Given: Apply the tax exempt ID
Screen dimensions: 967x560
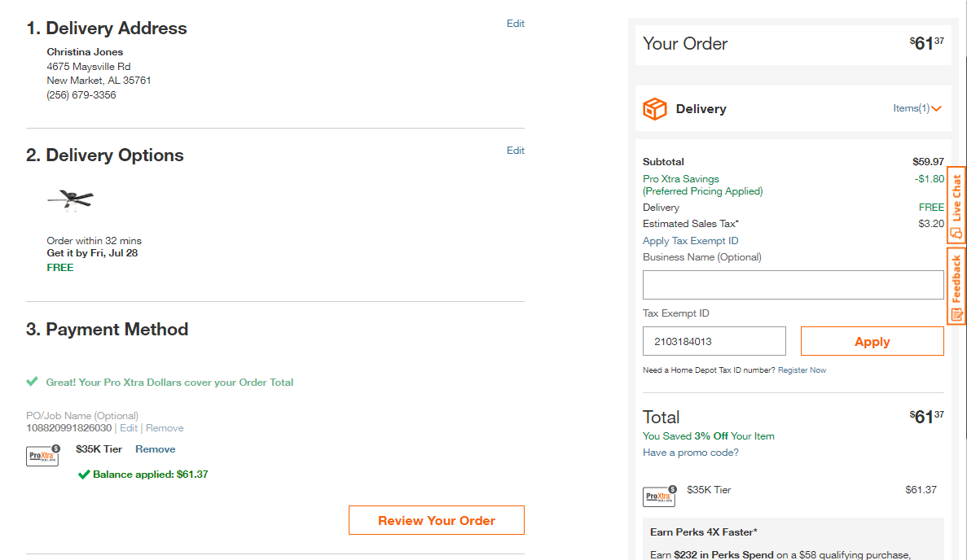Looking at the screenshot, I should (x=872, y=341).
